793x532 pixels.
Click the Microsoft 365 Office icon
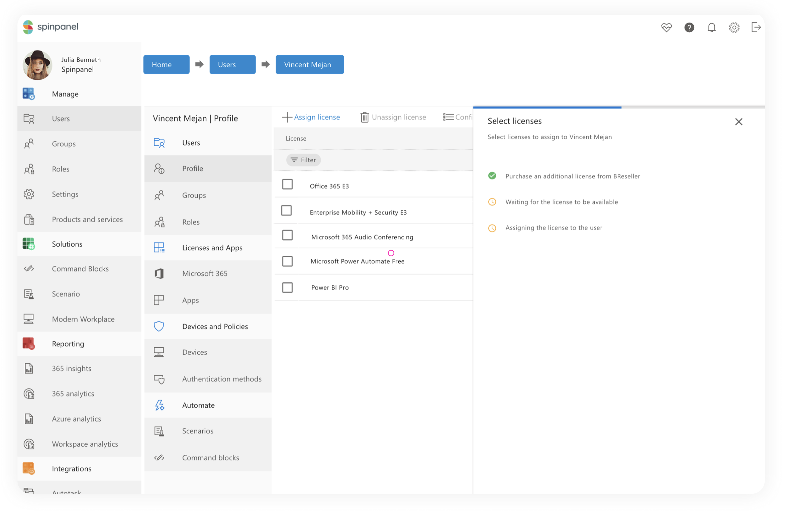click(159, 273)
